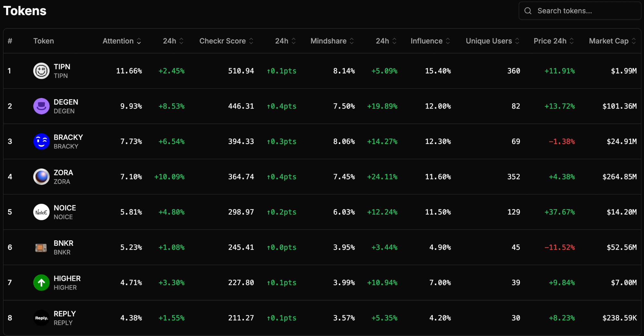
Task: Click the REPLY black circle logo
Action: click(x=41, y=318)
